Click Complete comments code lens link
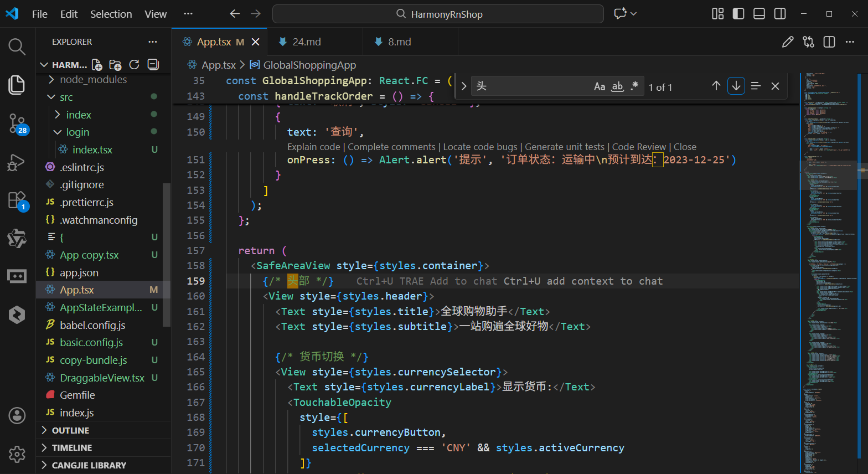The height and width of the screenshot is (474, 868). (x=391, y=147)
